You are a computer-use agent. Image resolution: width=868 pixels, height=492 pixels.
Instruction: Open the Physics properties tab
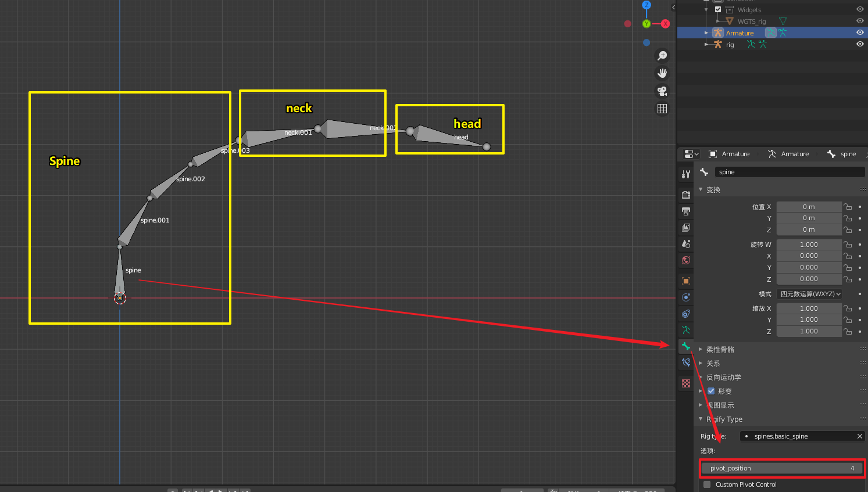click(x=686, y=297)
